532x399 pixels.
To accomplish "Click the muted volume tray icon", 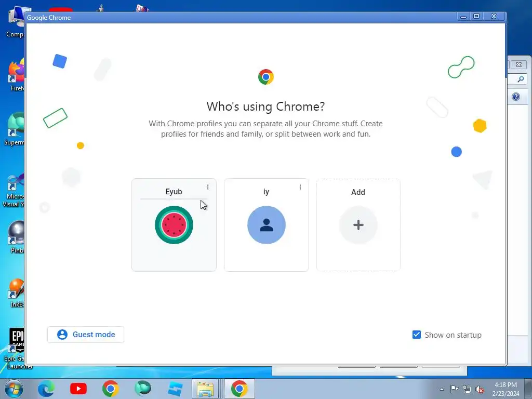I will point(480,389).
